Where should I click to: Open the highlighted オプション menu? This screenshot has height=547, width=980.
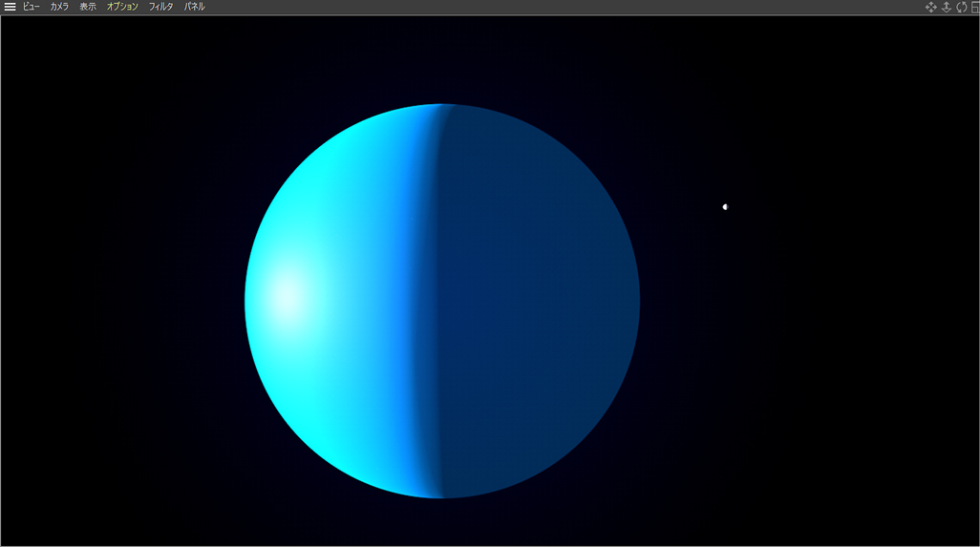[122, 7]
